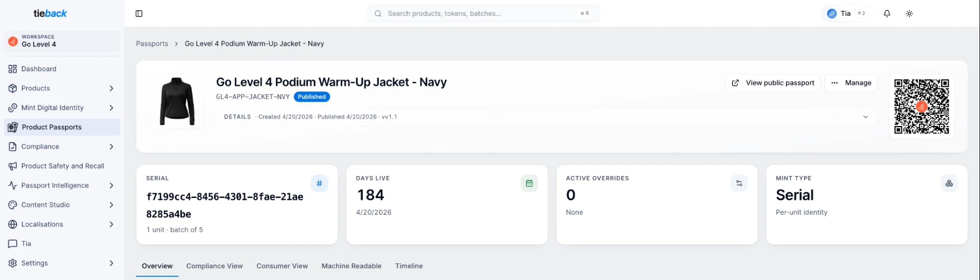
Task: Click the Product Passports icon
Action: [x=13, y=127]
